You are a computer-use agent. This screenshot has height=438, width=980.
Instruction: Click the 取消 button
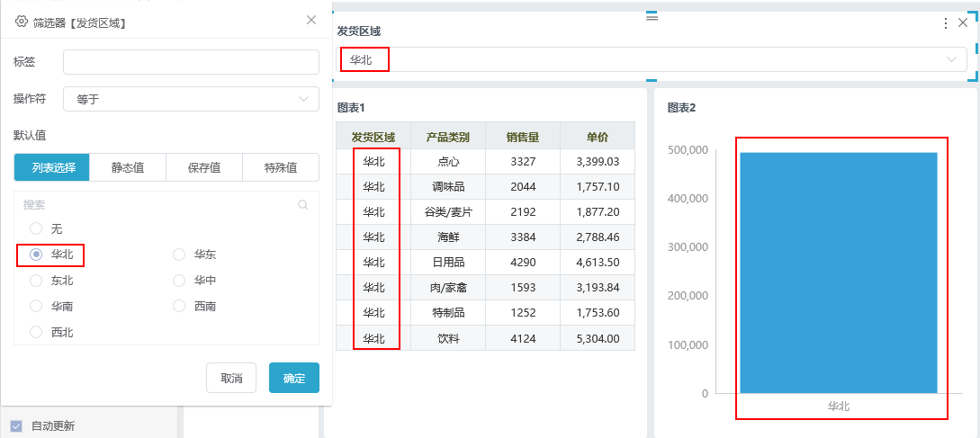coord(231,378)
